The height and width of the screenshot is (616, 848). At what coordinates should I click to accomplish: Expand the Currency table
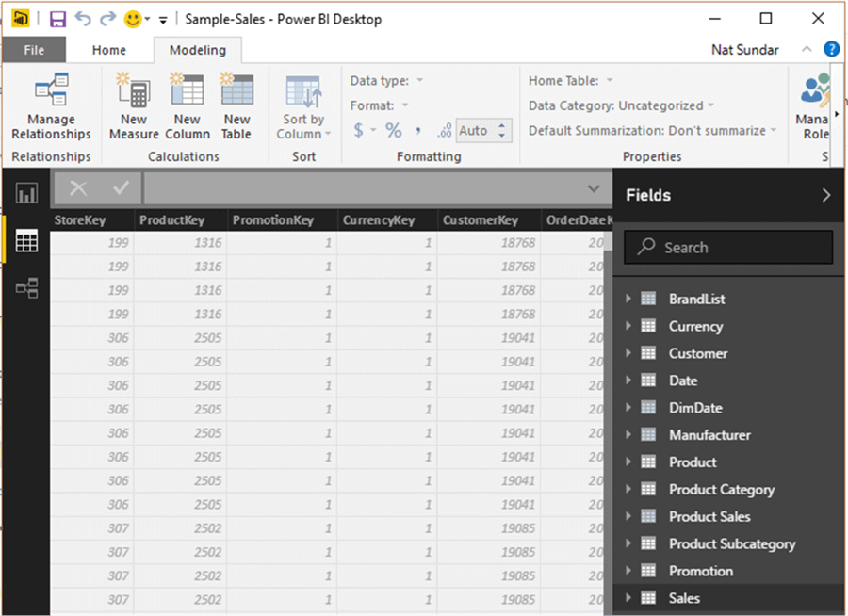628,326
